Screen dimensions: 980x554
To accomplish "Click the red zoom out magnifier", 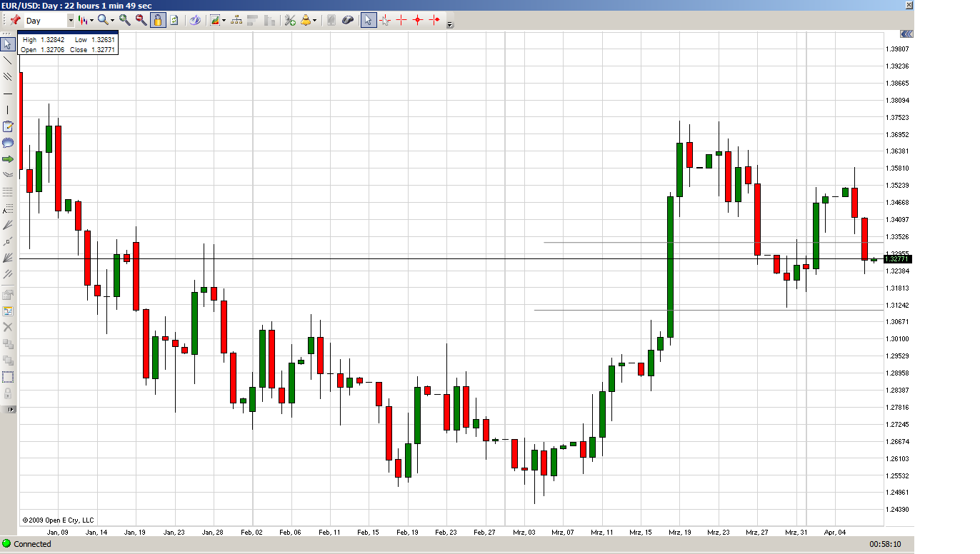I will tap(141, 20).
